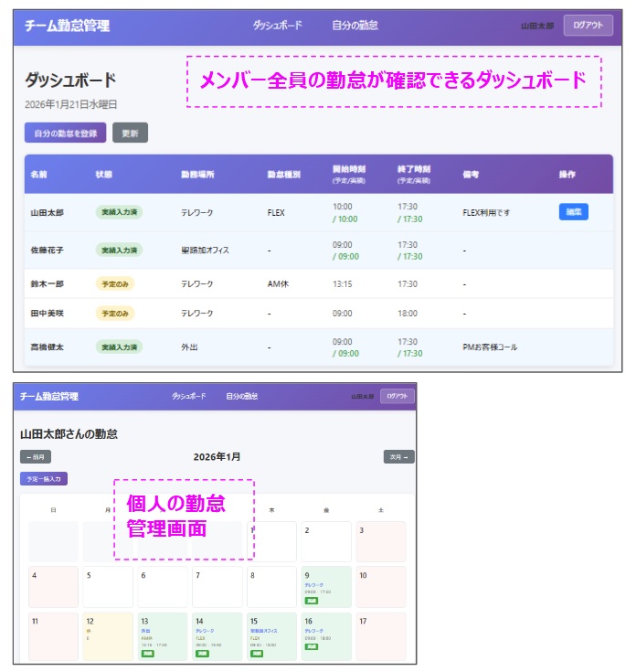Open day 9 テレワーク calendar entry
This screenshot has width=636, height=672.
(326, 587)
